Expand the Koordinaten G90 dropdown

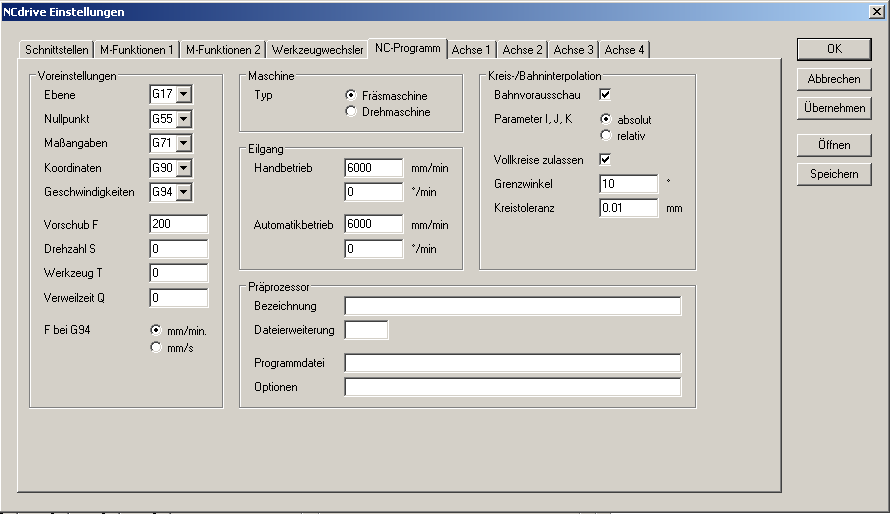(184, 168)
